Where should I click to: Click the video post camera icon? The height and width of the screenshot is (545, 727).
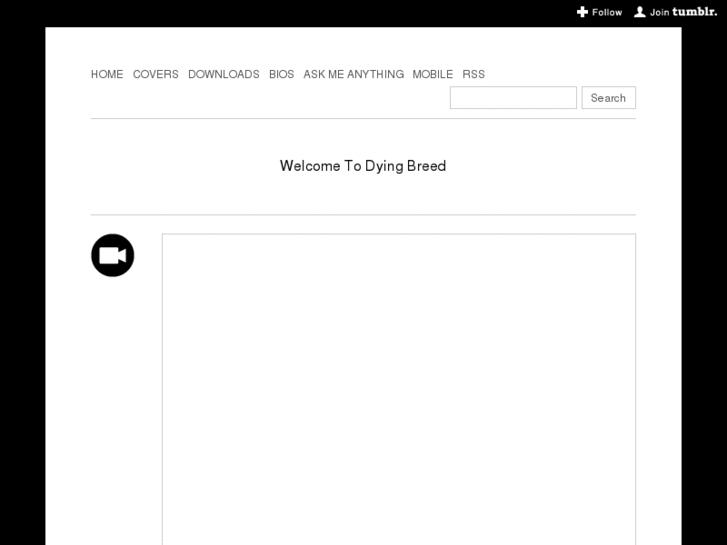click(113, 255)
